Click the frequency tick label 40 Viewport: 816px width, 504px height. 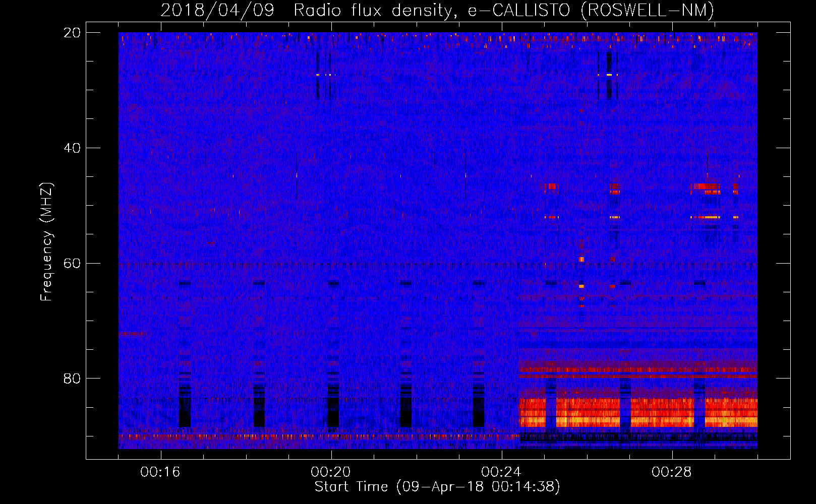[x=72, y=148]
